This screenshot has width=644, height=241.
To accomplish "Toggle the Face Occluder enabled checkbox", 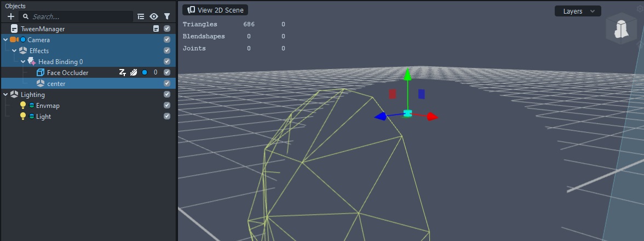I will [166, 72].
